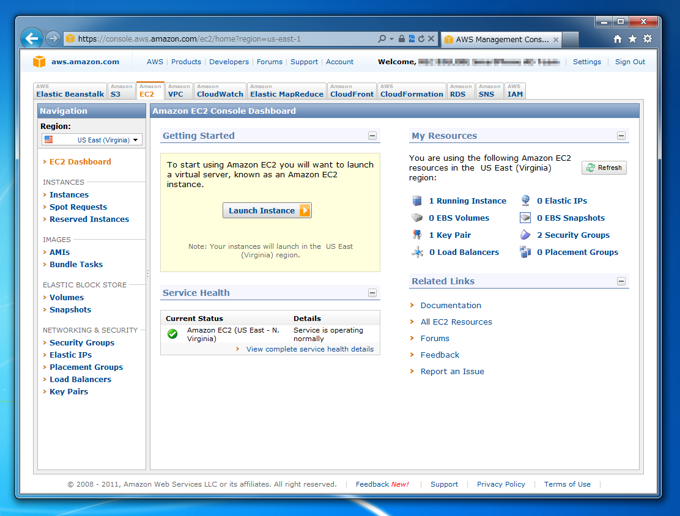
Task: Click the browser back arrow button
Action: click(x=32, y=39)
